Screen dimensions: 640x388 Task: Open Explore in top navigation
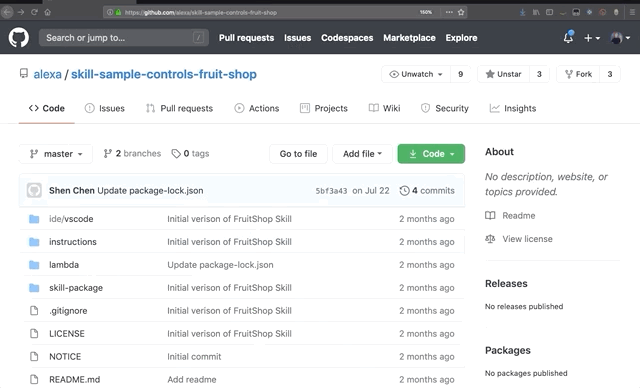pyautogui.click(x=461, y=38)
